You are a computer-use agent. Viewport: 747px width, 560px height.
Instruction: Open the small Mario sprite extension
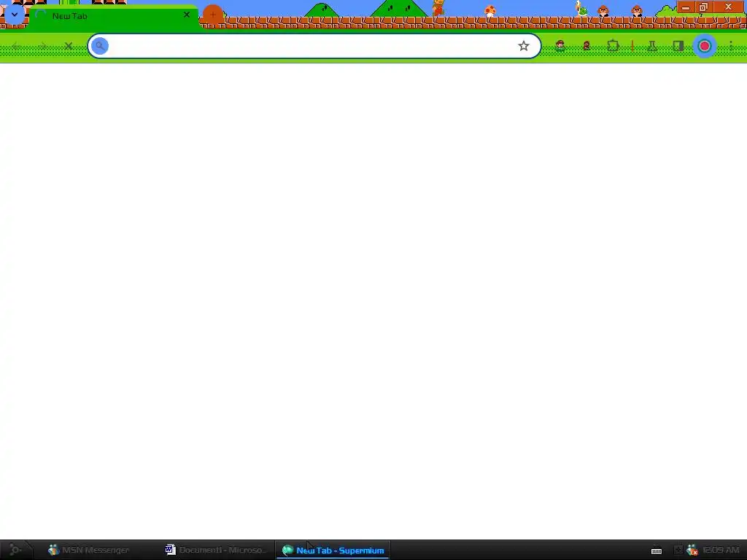coord(587,46)
